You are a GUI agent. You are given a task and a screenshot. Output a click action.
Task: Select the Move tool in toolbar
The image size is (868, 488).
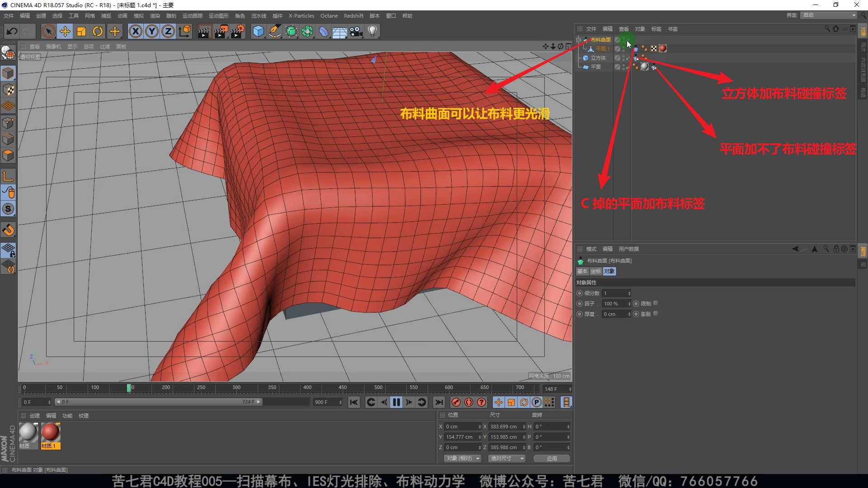[65, 31]
